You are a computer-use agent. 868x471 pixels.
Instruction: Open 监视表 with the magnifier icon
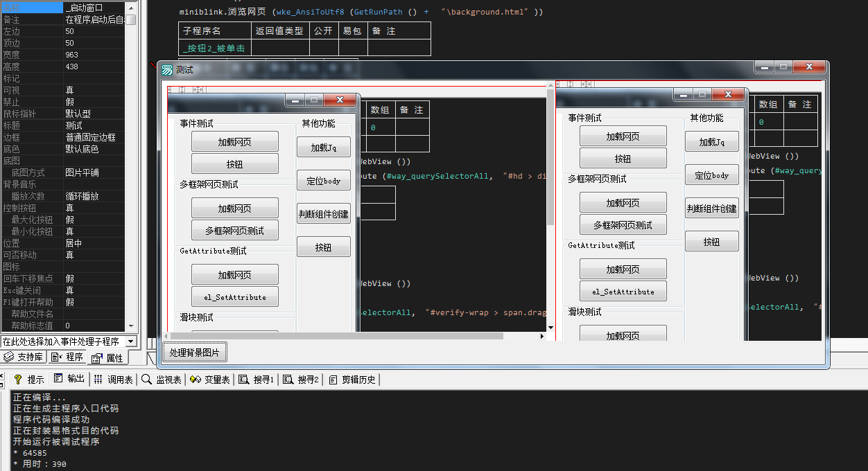click(147, 380)
